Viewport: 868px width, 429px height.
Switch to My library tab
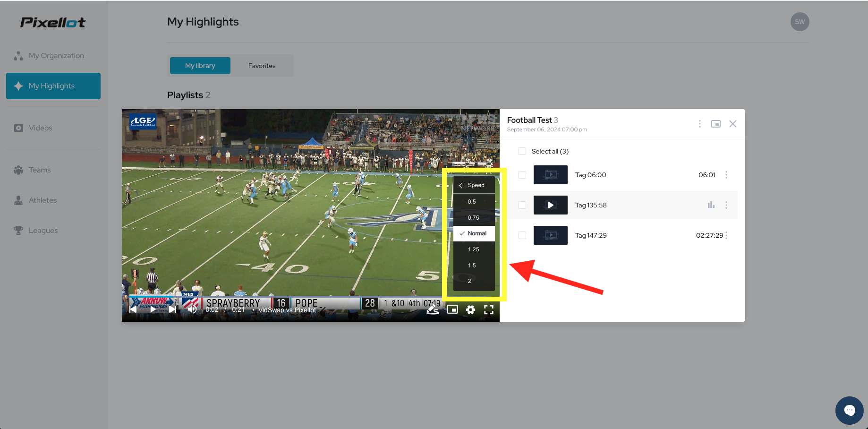[200, 66]
